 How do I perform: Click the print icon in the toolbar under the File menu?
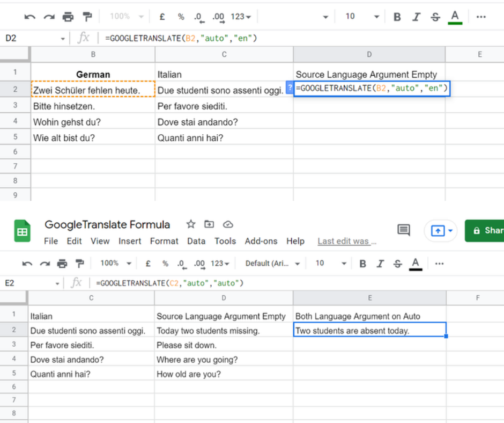(62, 264)
